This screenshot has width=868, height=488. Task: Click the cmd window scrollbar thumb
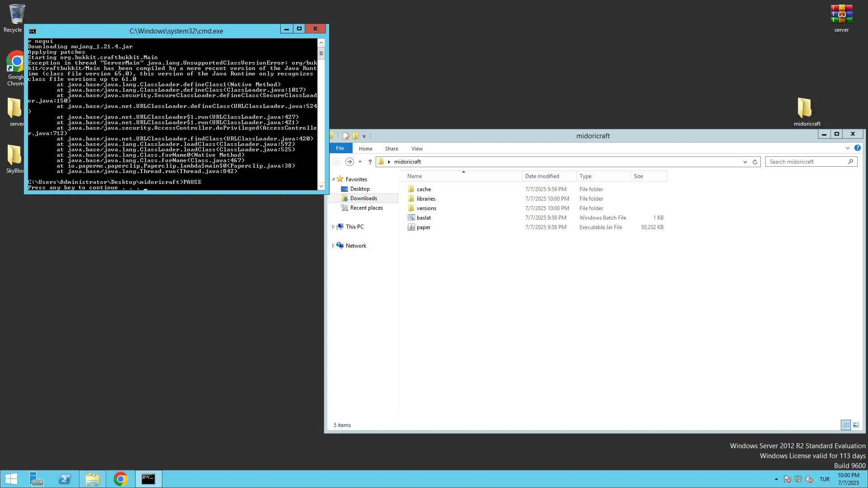321,53
